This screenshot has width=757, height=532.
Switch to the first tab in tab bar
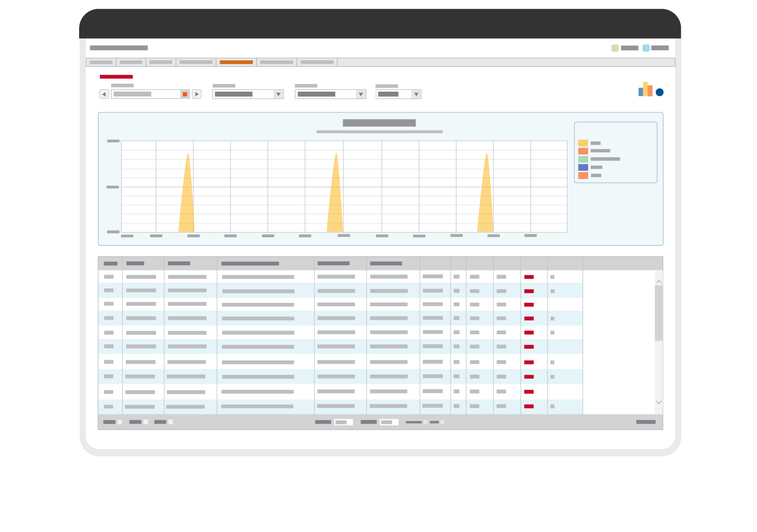tap(101, 62)
